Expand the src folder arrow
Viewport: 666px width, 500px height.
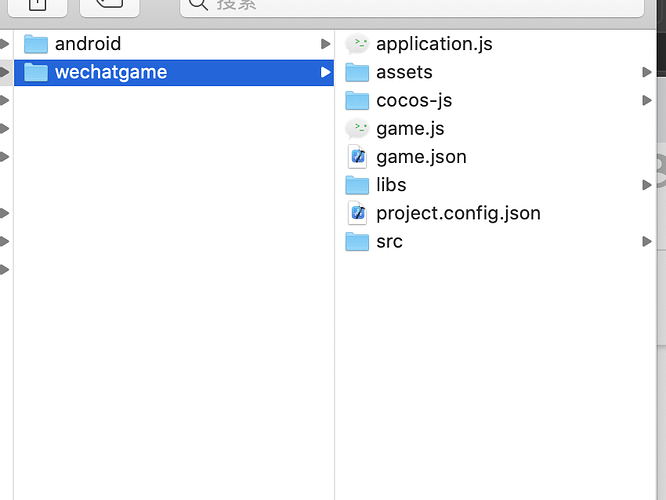647,242
